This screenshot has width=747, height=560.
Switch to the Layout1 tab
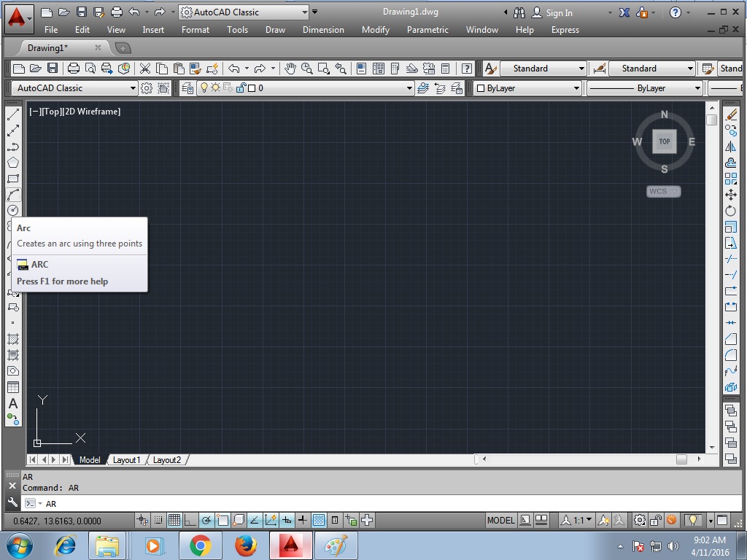[127, 460]
